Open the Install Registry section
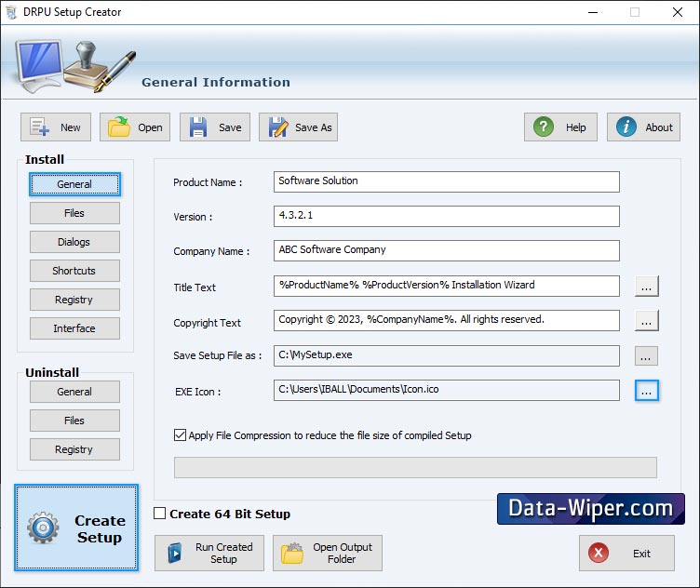700x588 pixels. (74, 300)
